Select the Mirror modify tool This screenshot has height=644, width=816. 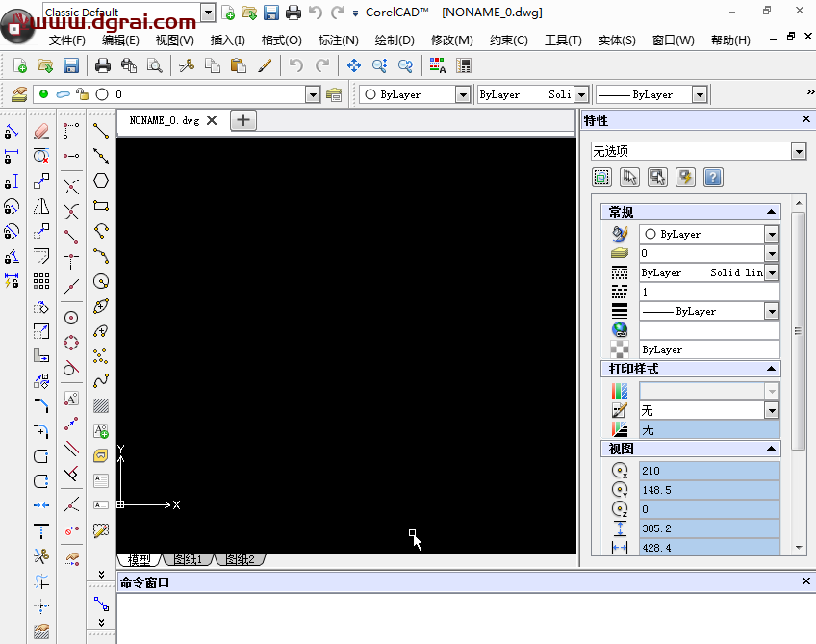(41, 206)
